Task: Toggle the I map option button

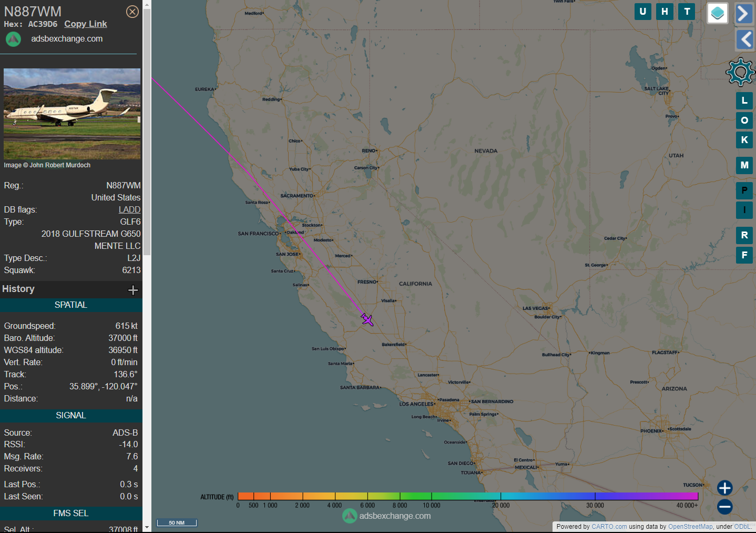Action: pos(744,210)
